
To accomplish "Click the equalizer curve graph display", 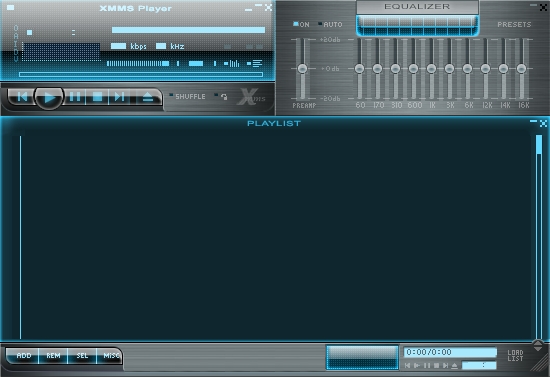I will point(417,26).
